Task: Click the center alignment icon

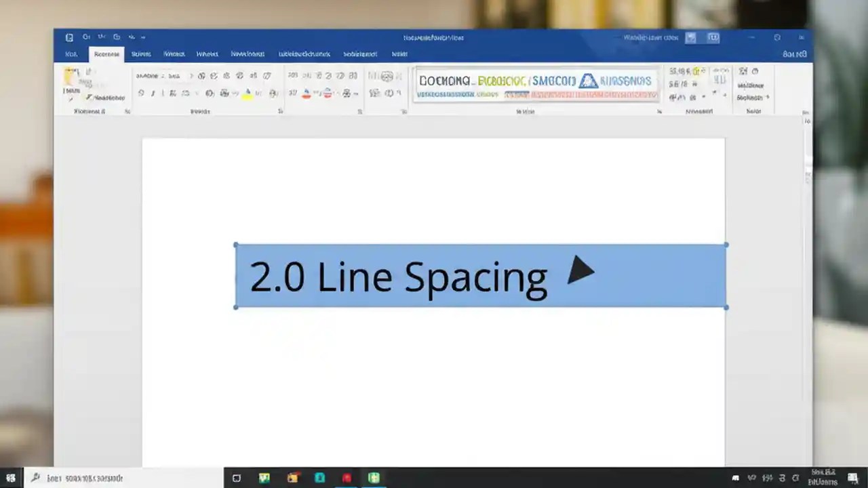Action: click(x=306, y=93)
